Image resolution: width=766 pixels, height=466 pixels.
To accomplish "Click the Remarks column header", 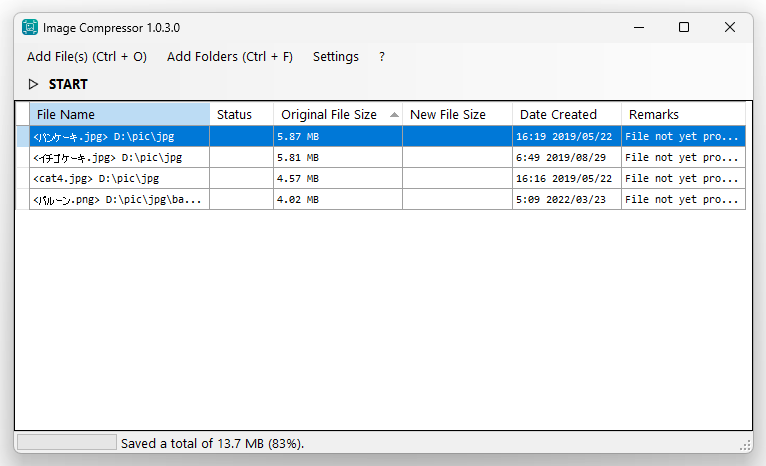I will tap(683, 114).
